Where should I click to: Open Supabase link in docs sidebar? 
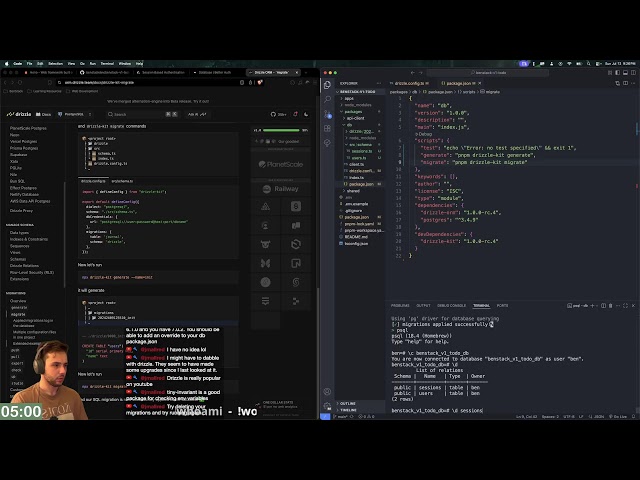click(18, 155)
